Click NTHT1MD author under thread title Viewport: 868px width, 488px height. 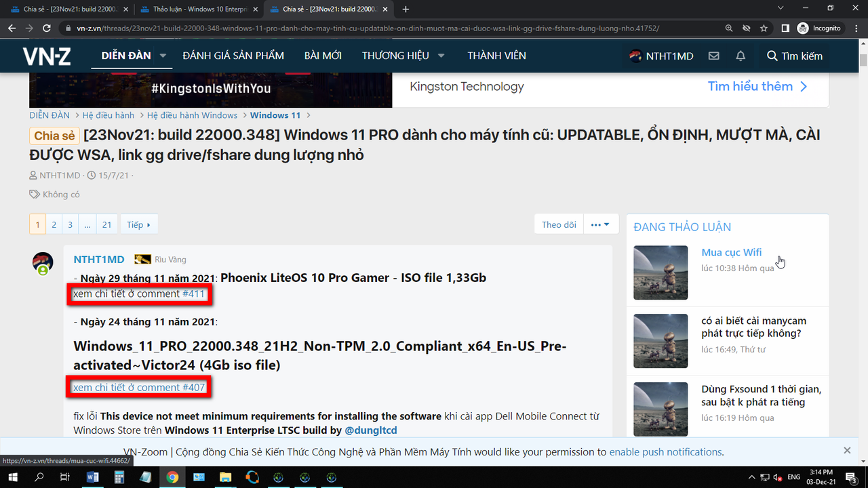pyautogui.click(x=60, y=176)
